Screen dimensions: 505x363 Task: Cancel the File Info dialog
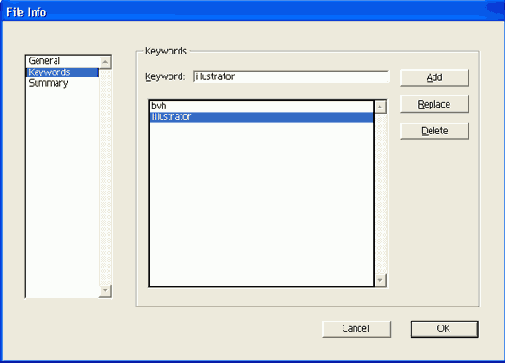[x=356, y=329]
